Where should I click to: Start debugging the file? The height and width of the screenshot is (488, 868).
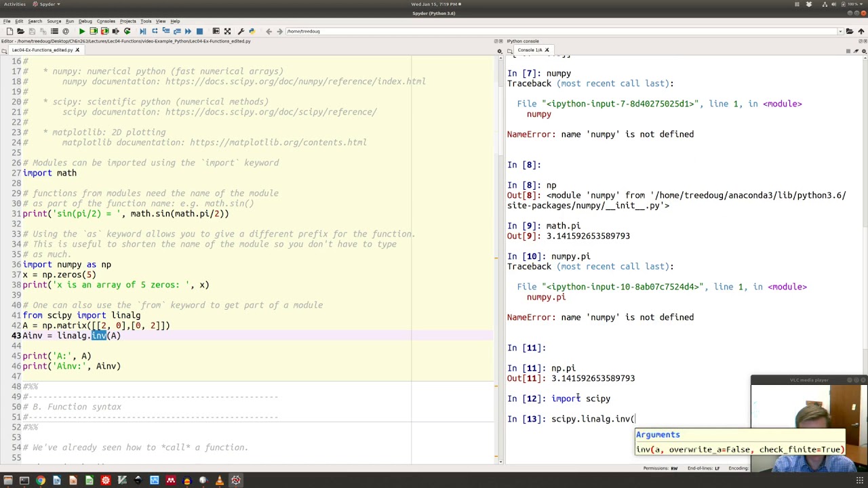click(x=143, y=31)
